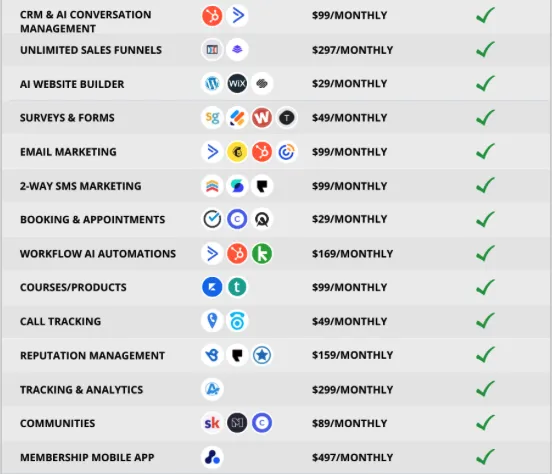The width and height of the screenshot is (552, 474).
Task: Click the teal 't' icon in Courses/Products row
Action: 237,287
